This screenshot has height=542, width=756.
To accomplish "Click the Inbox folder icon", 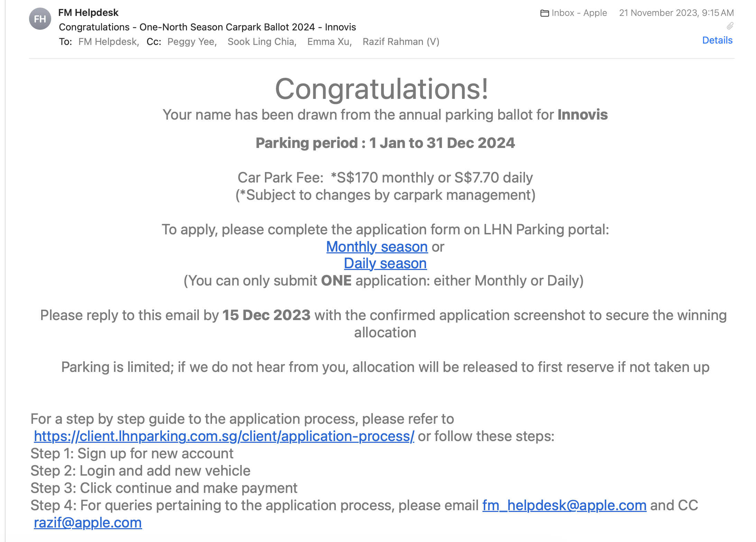I will [x=545, y=13].
